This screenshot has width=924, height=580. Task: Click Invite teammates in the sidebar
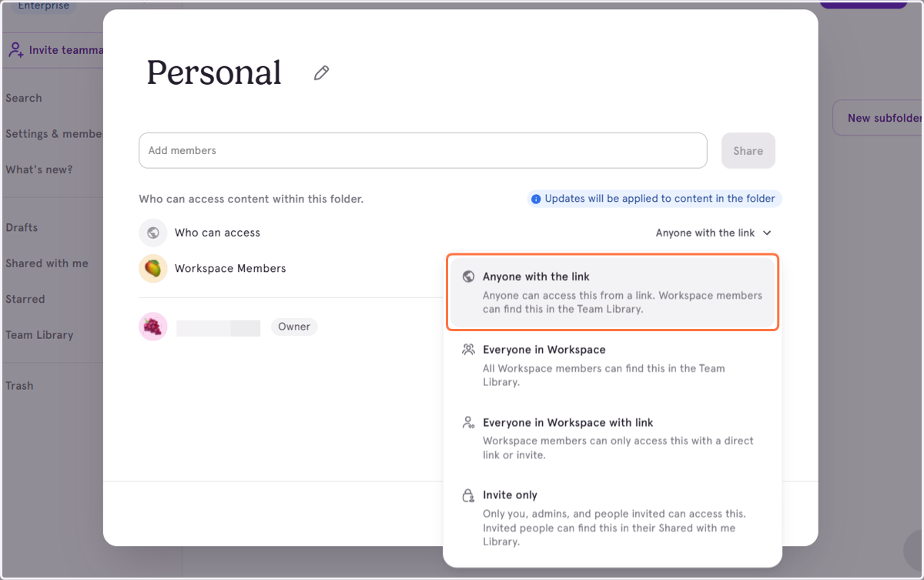[x=55, y=50]
